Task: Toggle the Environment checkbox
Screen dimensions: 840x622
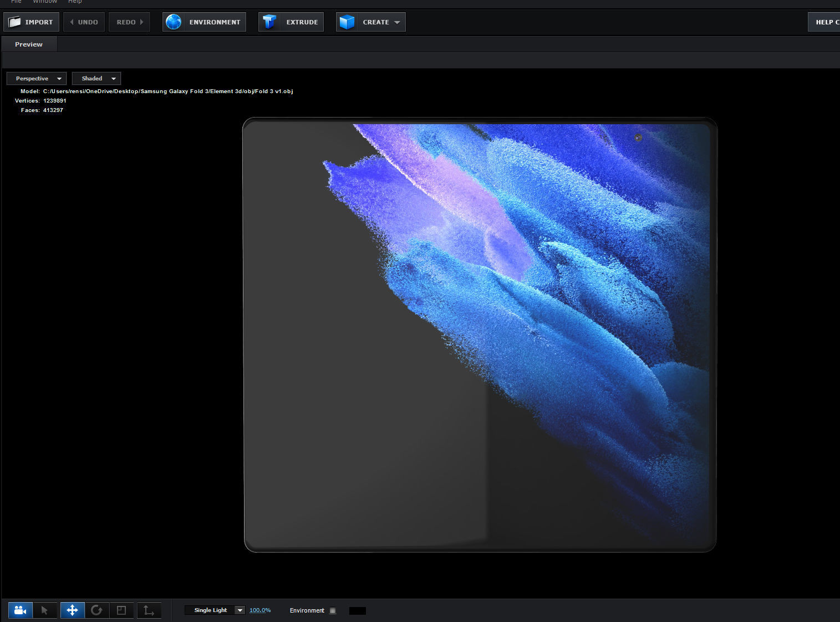Action: (333, 610)
